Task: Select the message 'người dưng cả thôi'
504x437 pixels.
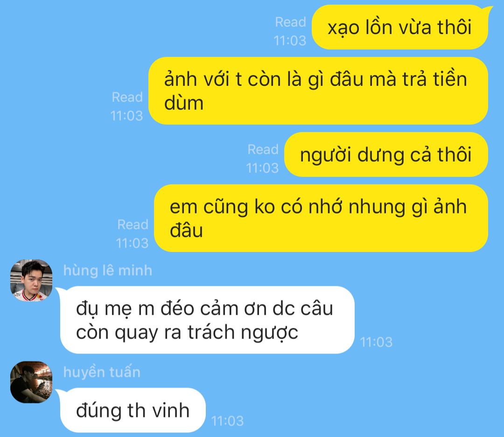Action: 386,155
